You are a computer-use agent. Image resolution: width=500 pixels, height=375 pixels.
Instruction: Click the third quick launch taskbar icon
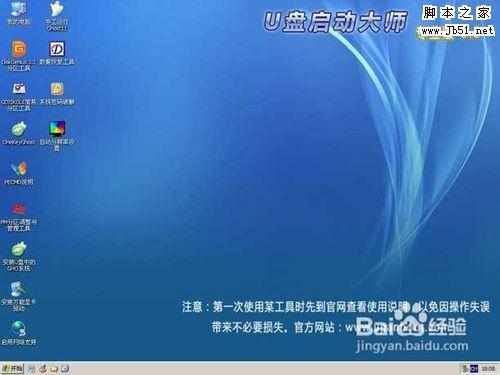tap(54, 369)
